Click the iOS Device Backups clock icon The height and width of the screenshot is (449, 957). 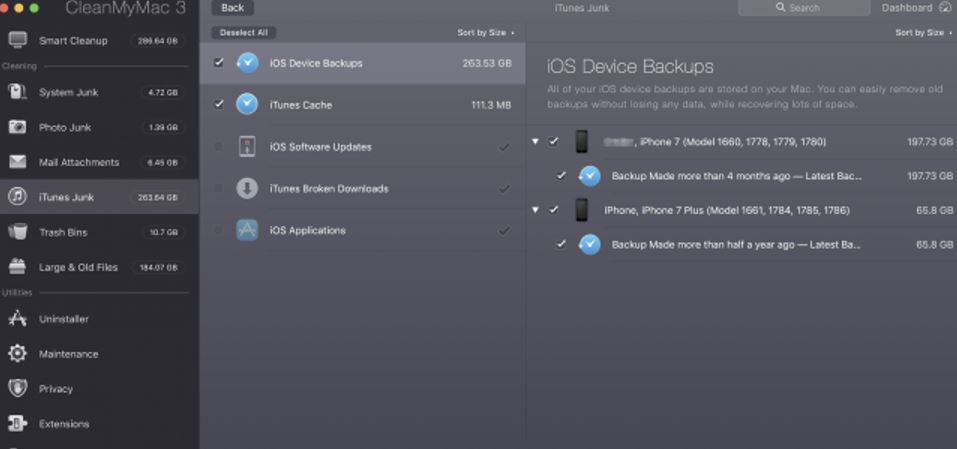(x=247, y=63)
